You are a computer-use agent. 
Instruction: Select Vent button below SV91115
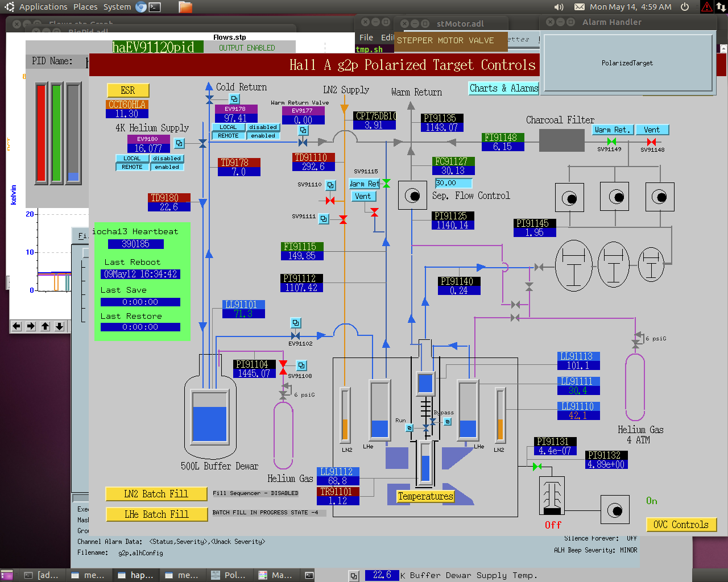[362, 196]
